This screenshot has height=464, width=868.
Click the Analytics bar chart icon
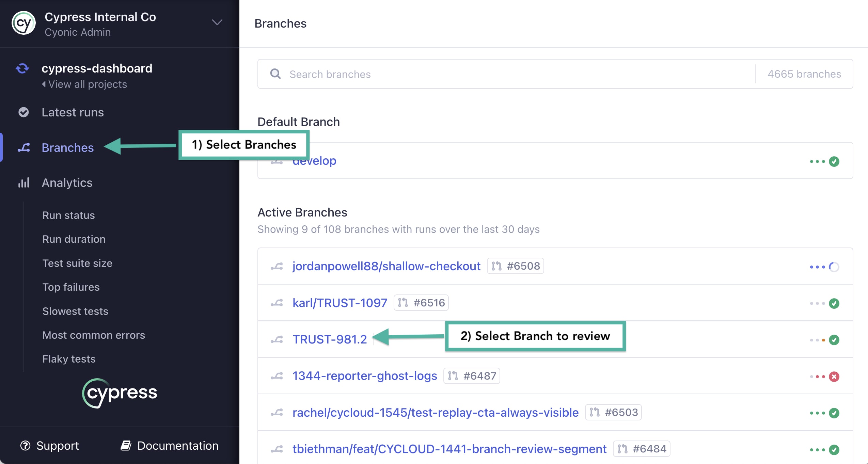click(x=23, y=183)
